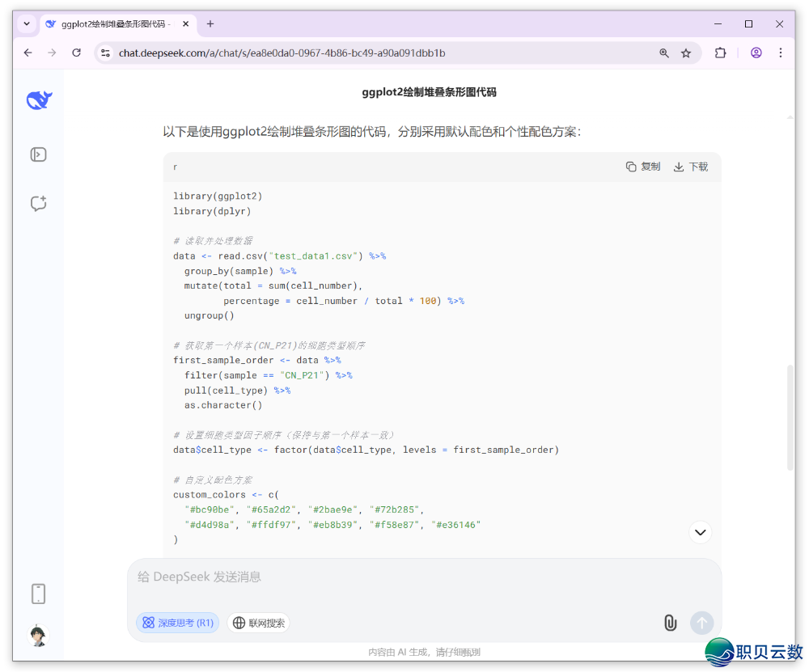Viewport: 809px width, 672px height.
Task: Click the group_by(sample) code line
Action: 240,271
